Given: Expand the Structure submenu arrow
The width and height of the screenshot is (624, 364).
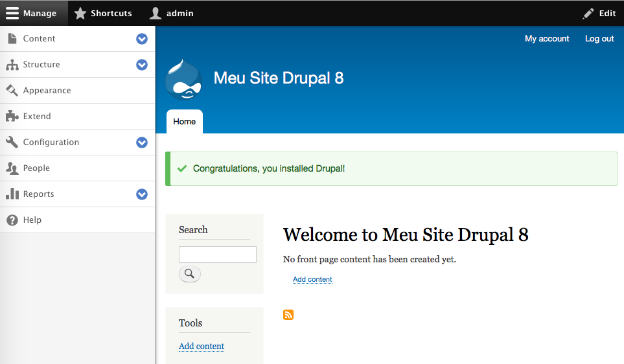Looking at the screenshot, I should pos(142,65).
